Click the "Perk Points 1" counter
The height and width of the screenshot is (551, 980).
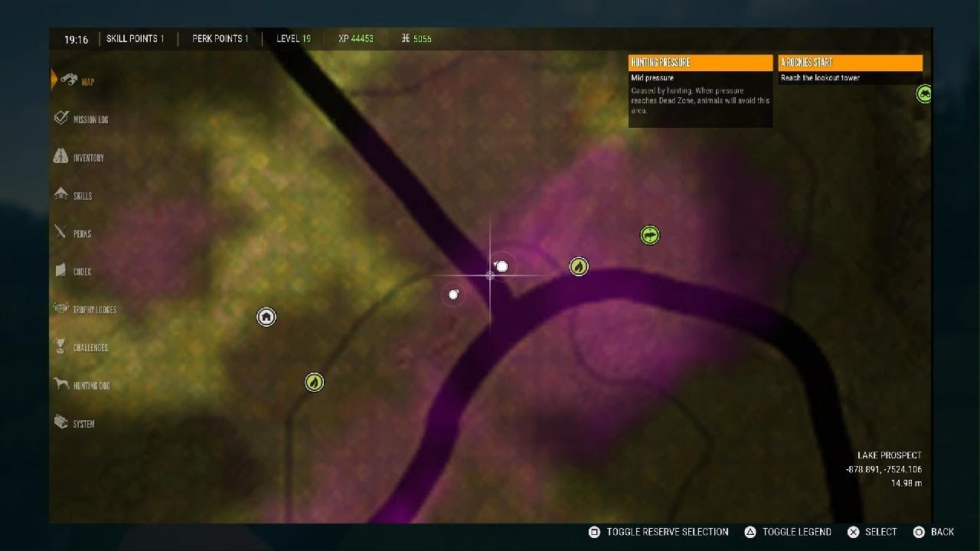click(x=220, y=38)
